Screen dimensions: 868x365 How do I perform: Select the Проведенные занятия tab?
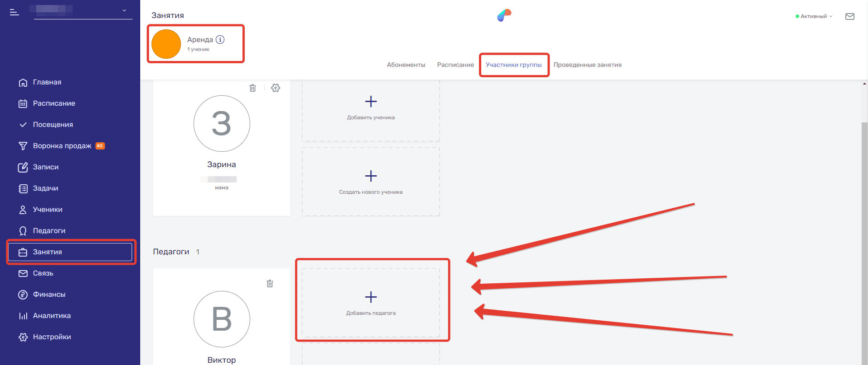point(587,65)
